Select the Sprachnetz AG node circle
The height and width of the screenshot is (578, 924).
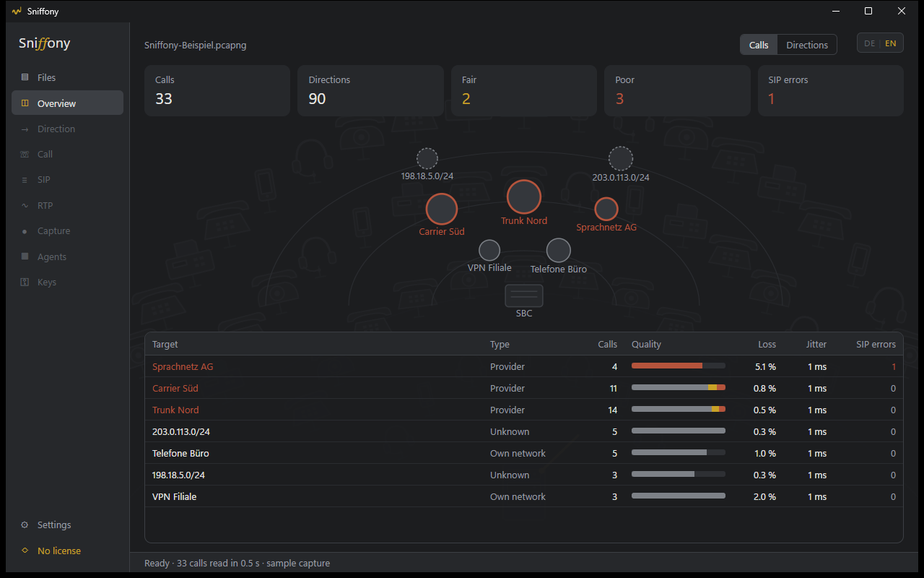tap(606, 209)
